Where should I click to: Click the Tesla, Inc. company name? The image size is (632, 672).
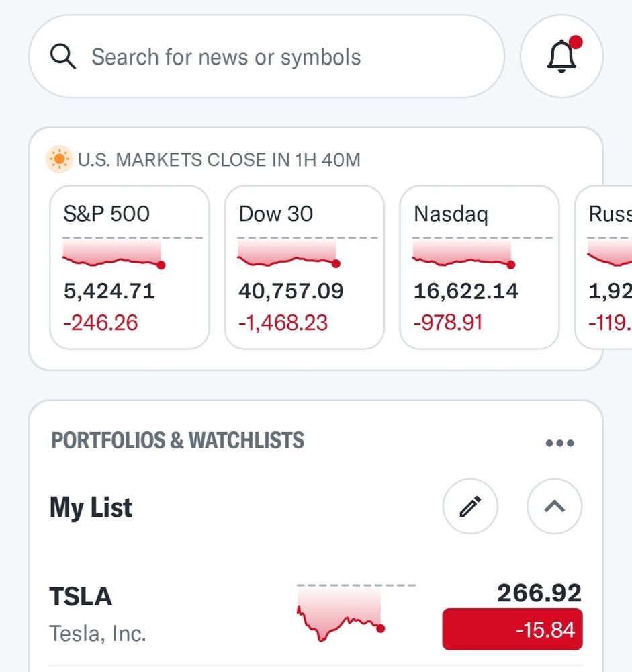point(97,634)
